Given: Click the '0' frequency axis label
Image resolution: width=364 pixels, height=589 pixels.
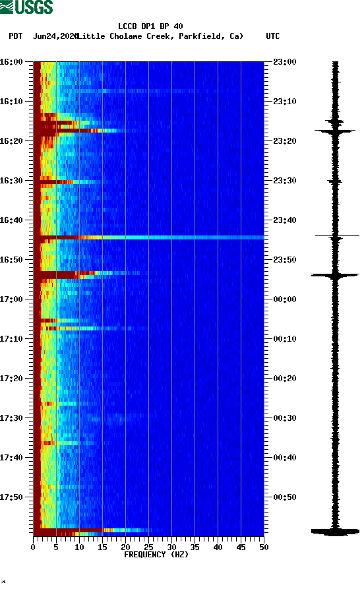Looking at the screenshot, I should [33, 547].
